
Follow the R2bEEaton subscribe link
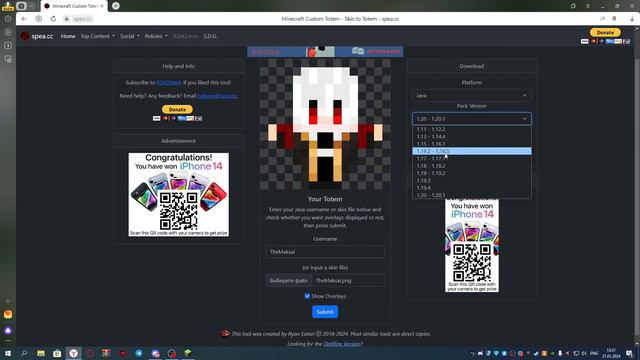click(x=169, y=82)
